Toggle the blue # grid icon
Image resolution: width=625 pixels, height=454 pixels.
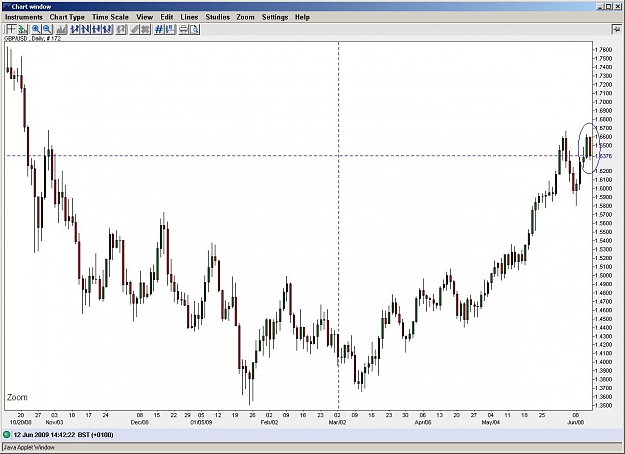pos(159,29)
